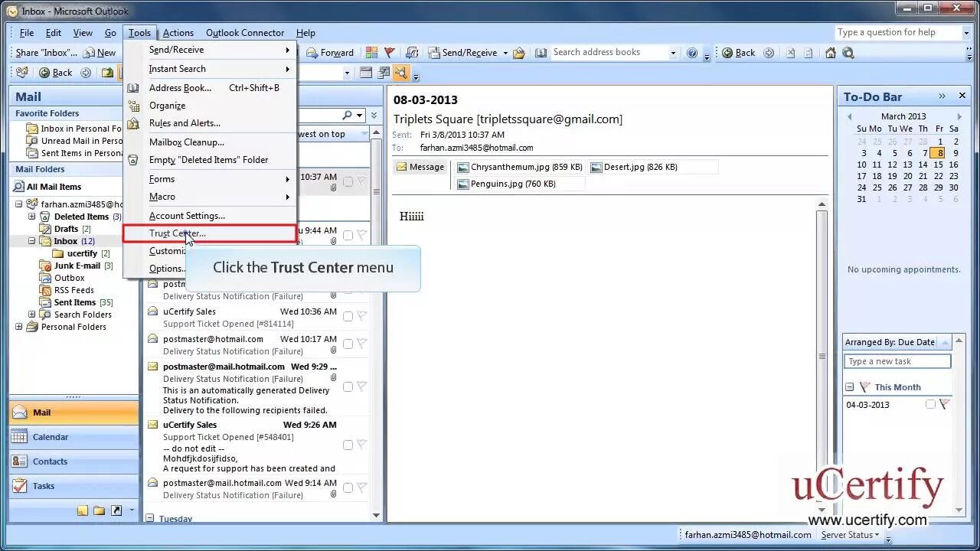Open the Send/Receive dropdown arrow
980x551 pixels.
pyautogui.click(x=505, y=53)
